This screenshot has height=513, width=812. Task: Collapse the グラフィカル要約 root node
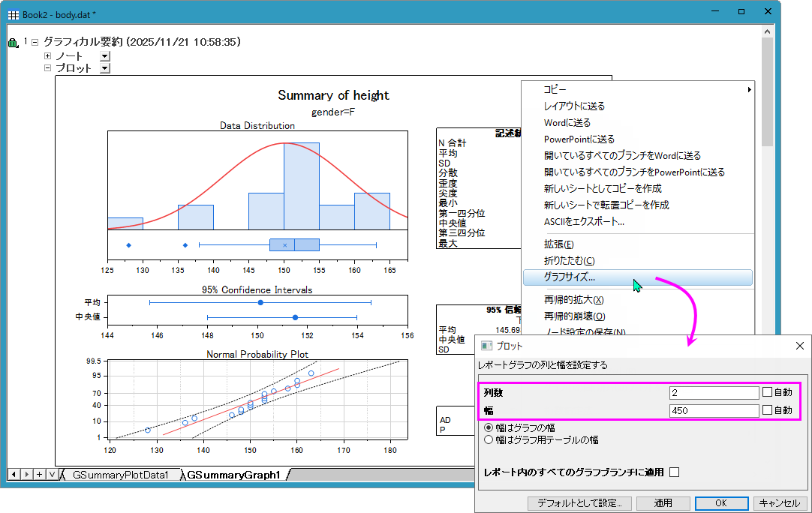35,43
